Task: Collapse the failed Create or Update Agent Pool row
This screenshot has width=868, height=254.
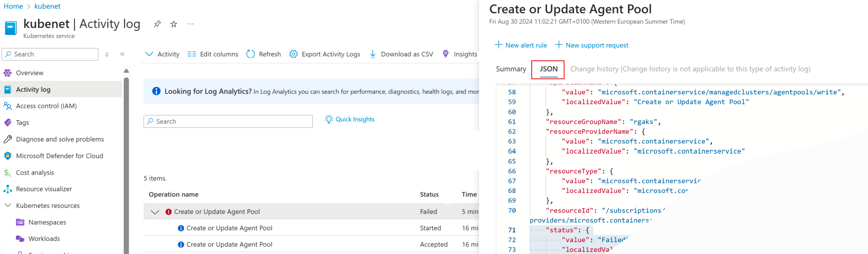Action: click(x=155, y=212)
